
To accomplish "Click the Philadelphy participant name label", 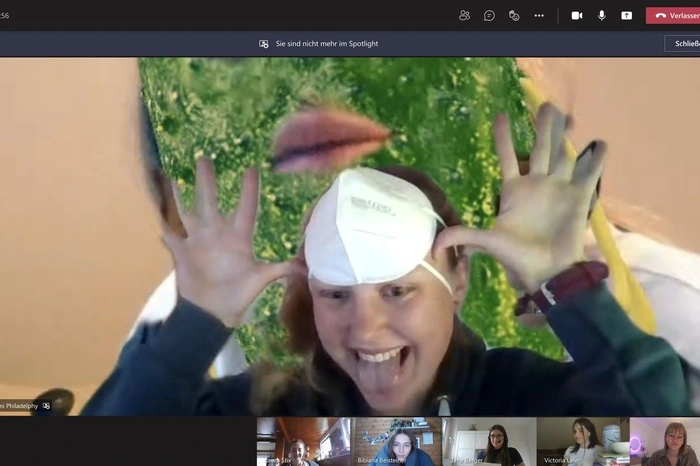I will point(19,406).
